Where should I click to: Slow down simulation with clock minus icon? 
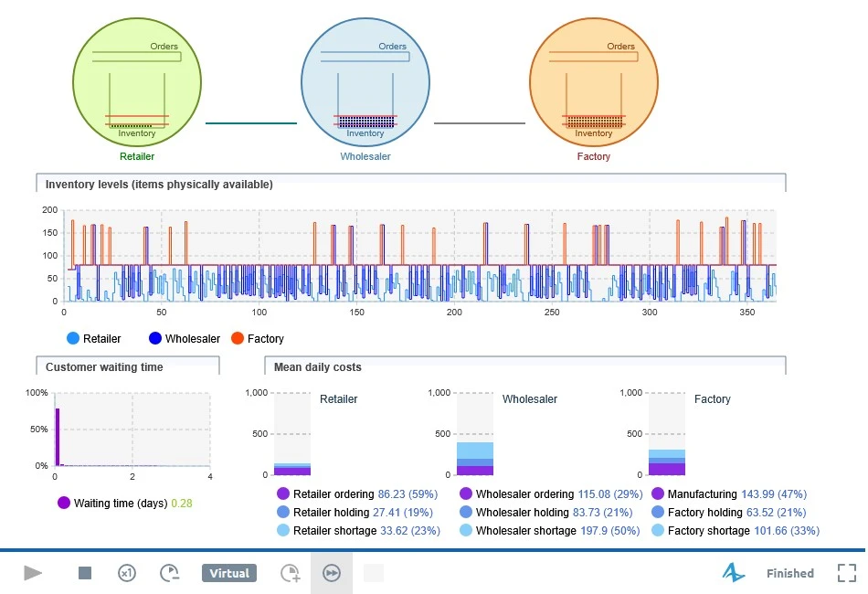click(x=169, y=573)
